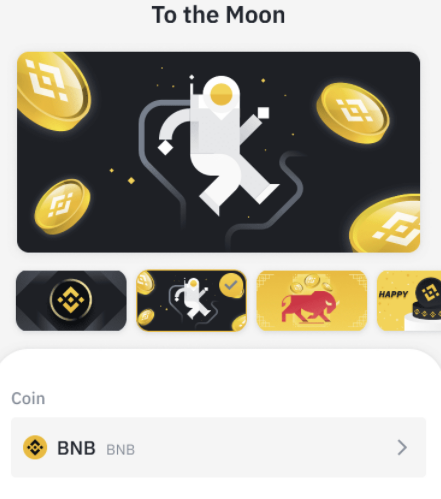Expand coin list via right chevron arrow
441x499 pixels.
402,447
